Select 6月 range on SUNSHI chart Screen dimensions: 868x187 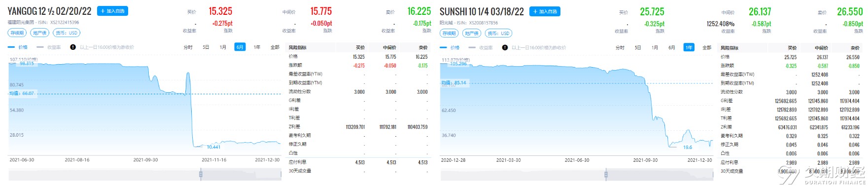672,48
